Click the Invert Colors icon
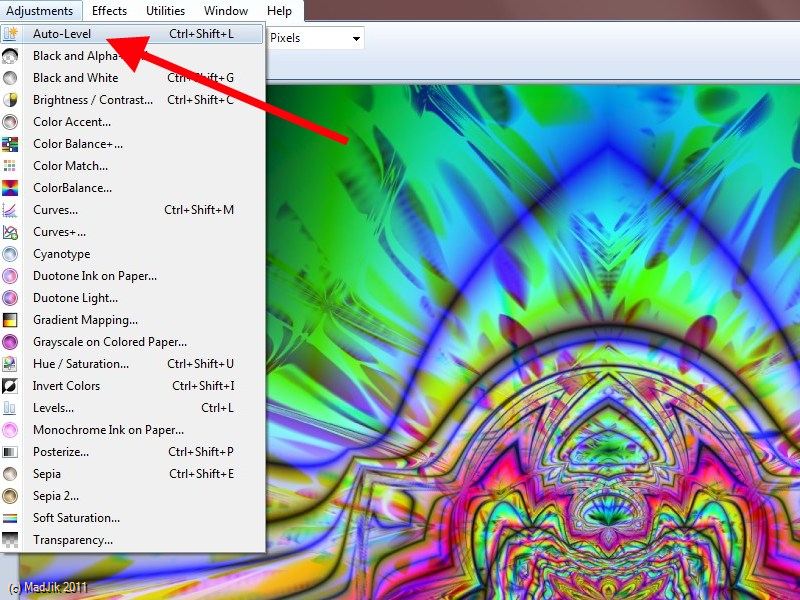The image size is (800, 600). click(x=10, y=386)
